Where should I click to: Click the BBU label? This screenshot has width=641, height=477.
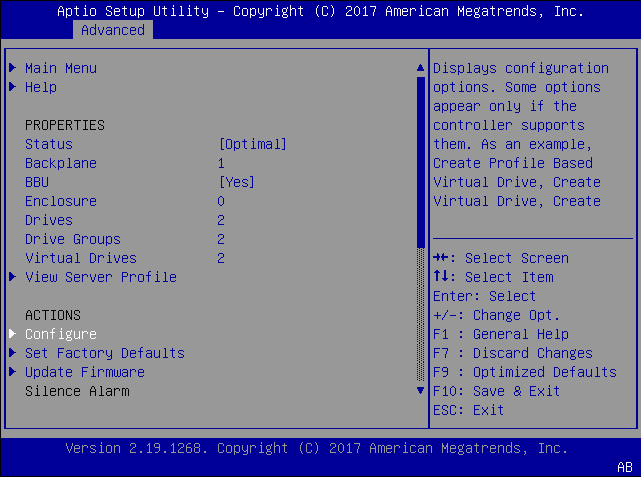[x=37, y=182]
